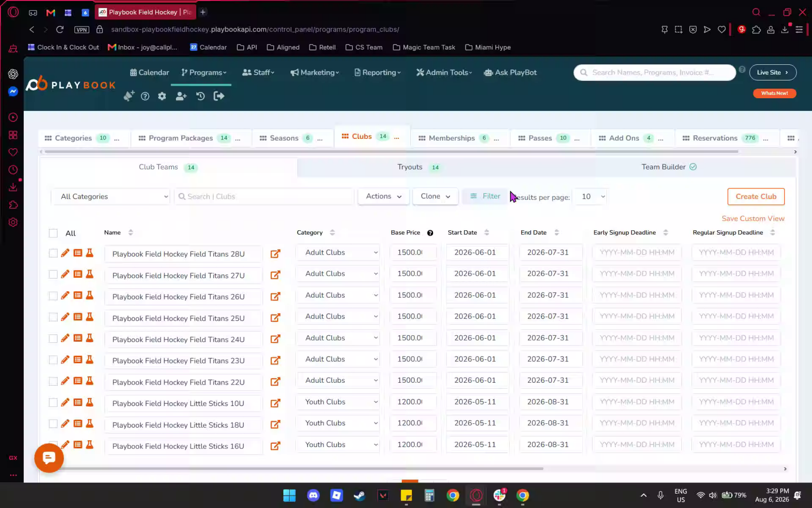Expand the Programs navigation menu
Viewport: 812px width, 508px height.
[204, 72]
